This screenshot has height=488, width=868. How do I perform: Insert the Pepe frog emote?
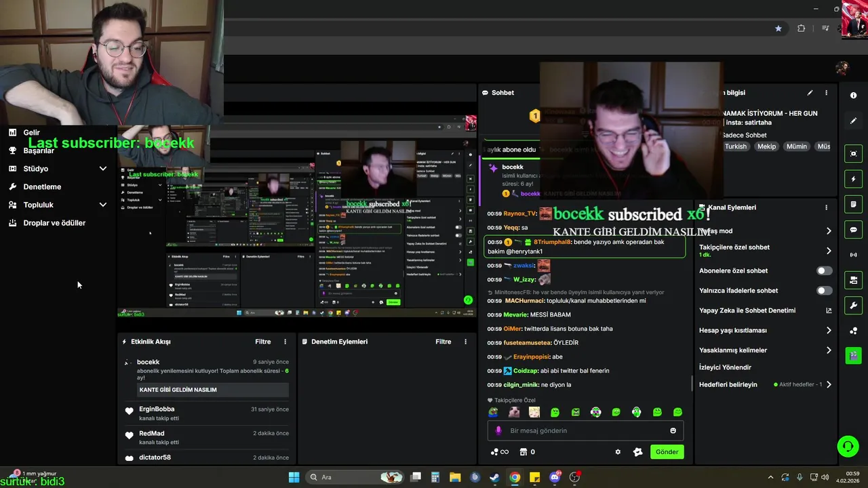click(x=494, y=412)
